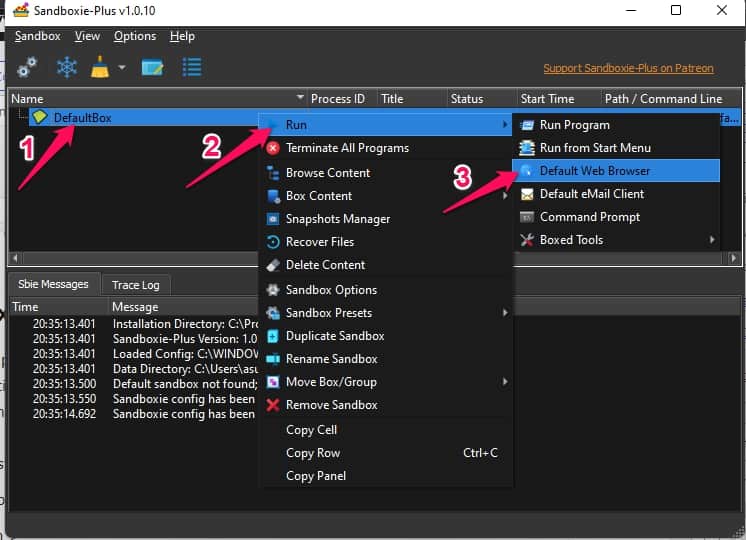The width and height of the screenshot is (746, 540).
Task: Click the edit ini file toolbar icon
Action: (153, 68)
